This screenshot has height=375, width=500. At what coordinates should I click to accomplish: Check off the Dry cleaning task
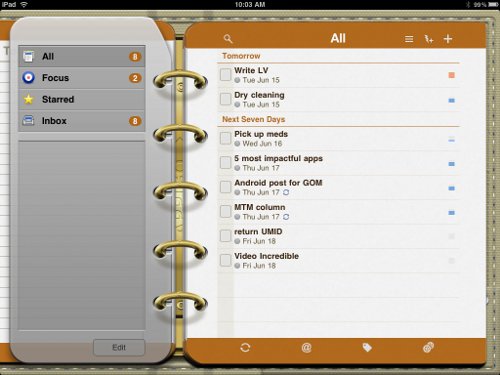[x=225, y=99]
